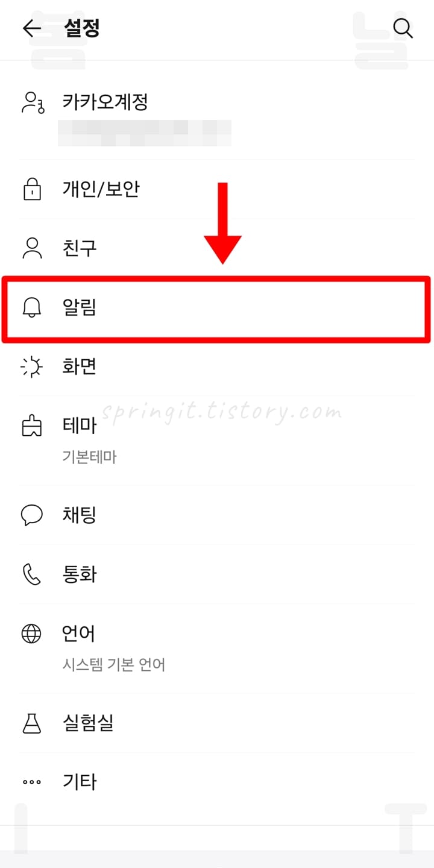This screenshot has width=434, height=868.
Task: Tap the paint brush icon for 테마
Action: [31, 426]
